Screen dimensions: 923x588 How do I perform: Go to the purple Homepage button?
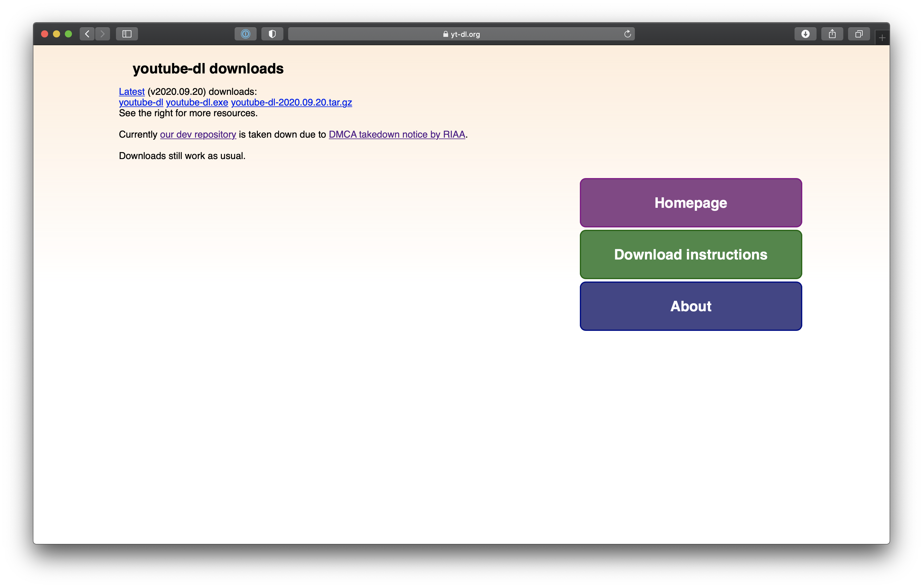coord(691,203)
